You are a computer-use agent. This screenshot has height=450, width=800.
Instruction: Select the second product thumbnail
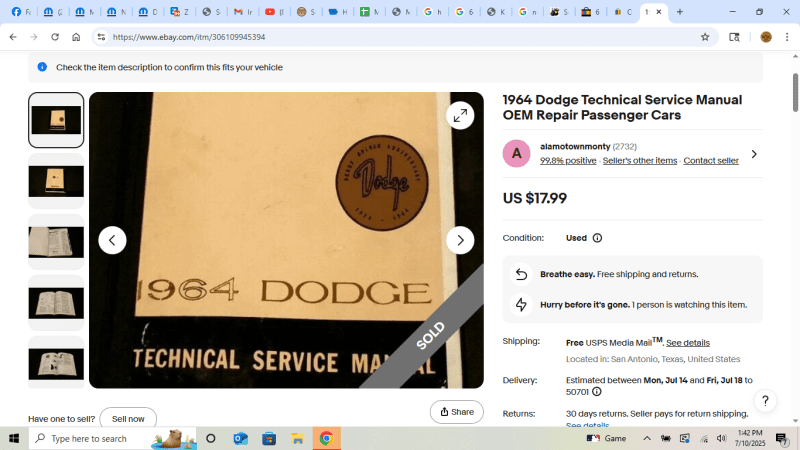coord(56,181)
